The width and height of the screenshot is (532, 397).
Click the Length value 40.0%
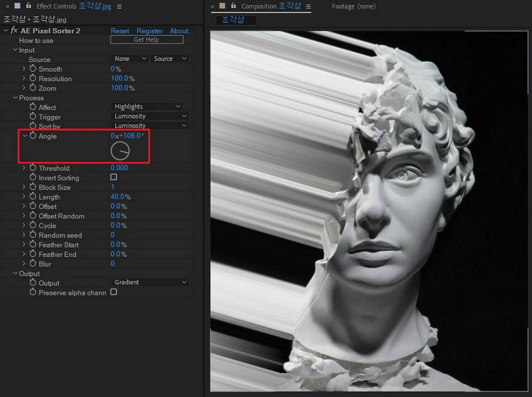click(120, 197)
